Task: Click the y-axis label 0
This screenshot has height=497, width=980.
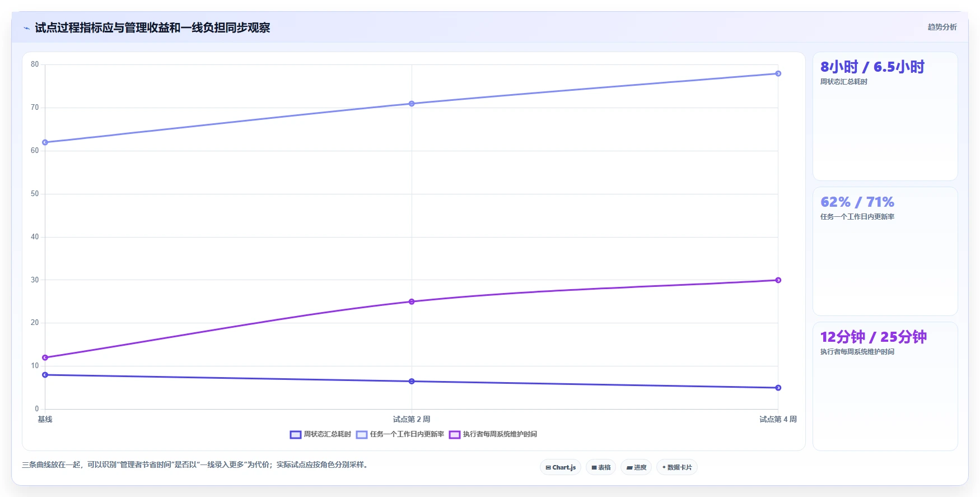Action: pyautogui.click(x=37, y=409)
